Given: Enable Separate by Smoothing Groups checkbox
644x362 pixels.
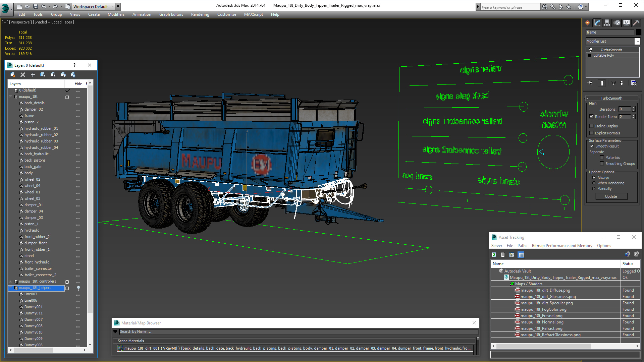Looking at the screenshot, I should (602, 164).
